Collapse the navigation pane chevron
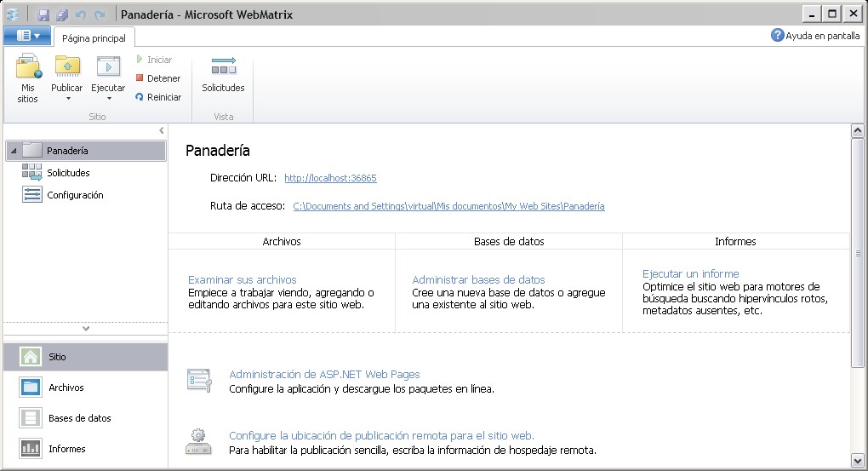The height and width of the screenshot is (471, 868). click(162, 131)
